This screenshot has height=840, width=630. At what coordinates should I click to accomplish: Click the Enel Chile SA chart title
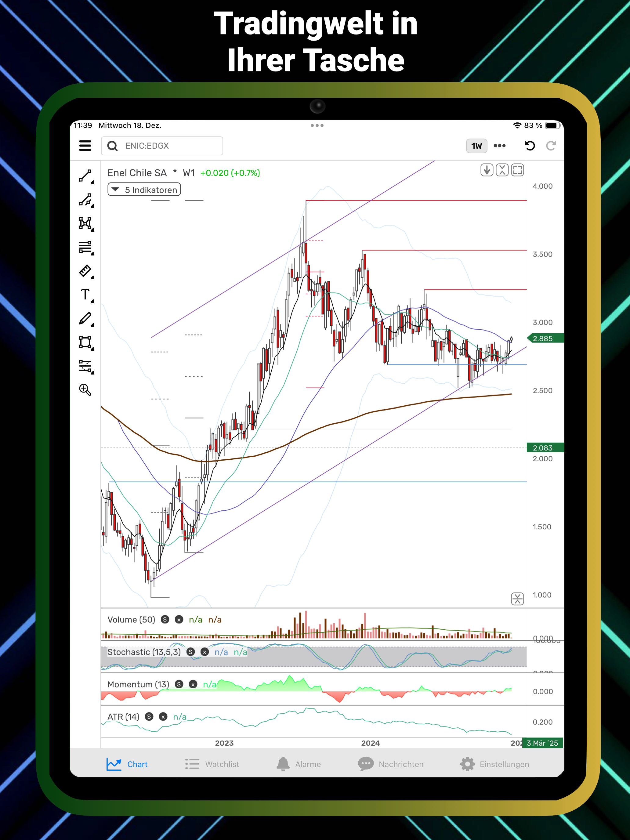click(137, 173)
